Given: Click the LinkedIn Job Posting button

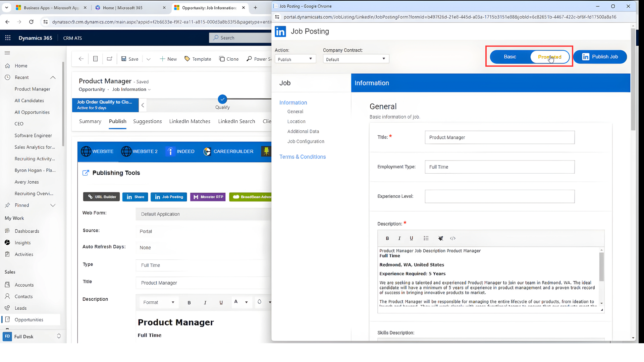Looking at the screenshot, I should pyautogui.click(x=169, y=197).
